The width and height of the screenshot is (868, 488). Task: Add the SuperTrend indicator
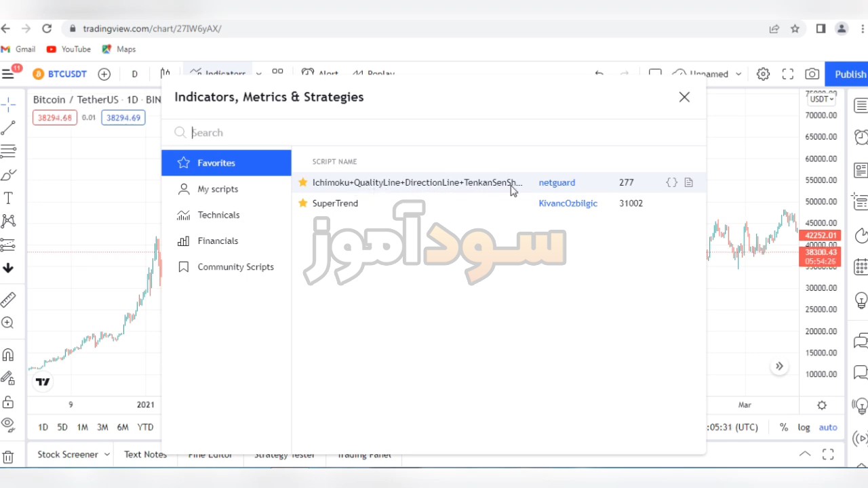click(335, 203)
